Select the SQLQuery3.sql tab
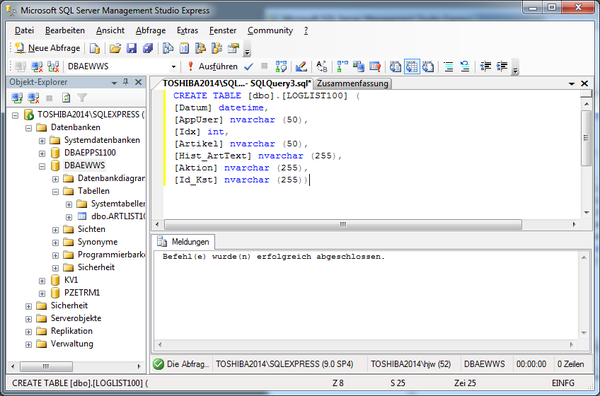Screen dimensions: 600x396 tap(236, 83)
